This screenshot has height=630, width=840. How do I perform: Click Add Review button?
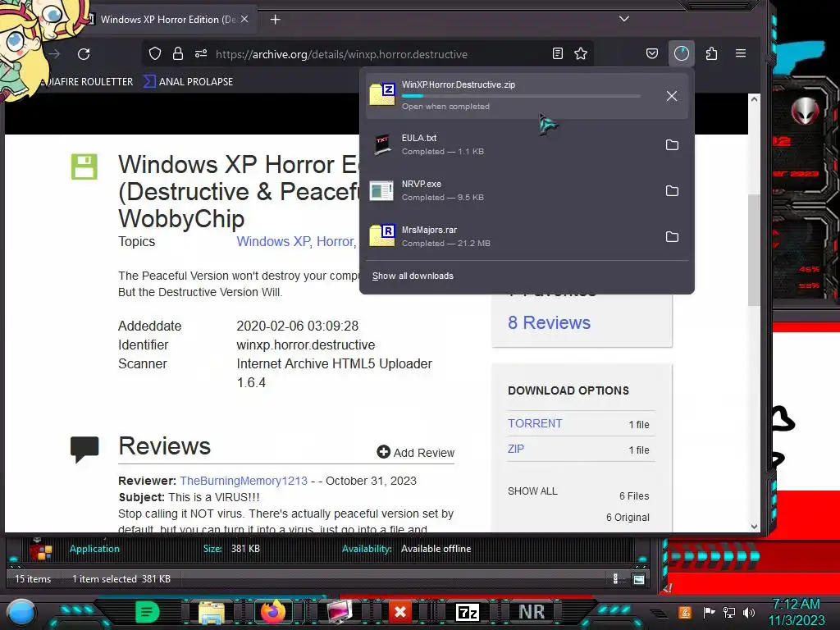(416, 453)
